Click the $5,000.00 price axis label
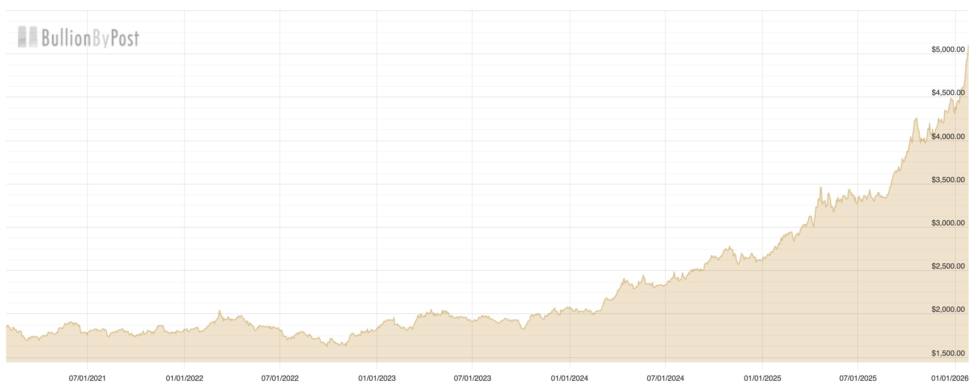 point(948,50)
